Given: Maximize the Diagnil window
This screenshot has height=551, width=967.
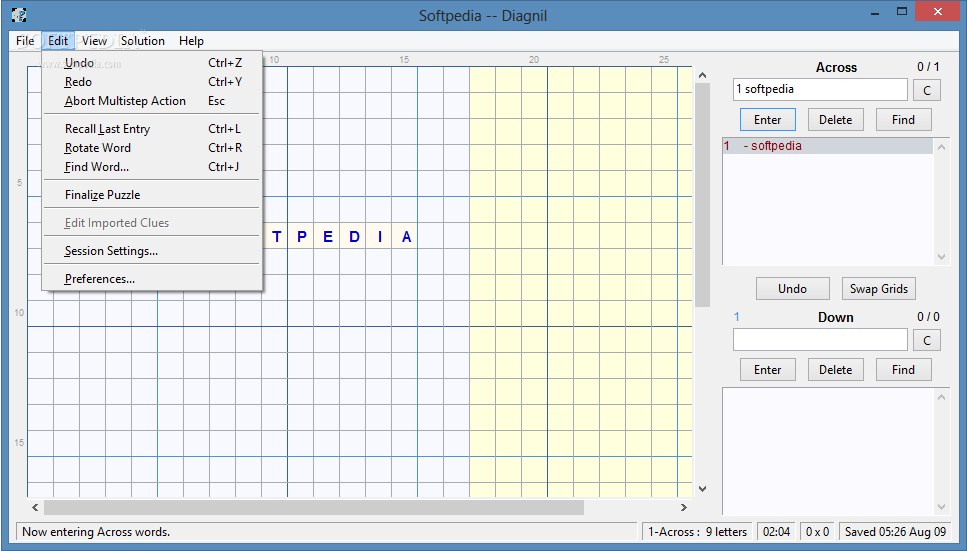Looking at the screenshot, I should [902, 12].
